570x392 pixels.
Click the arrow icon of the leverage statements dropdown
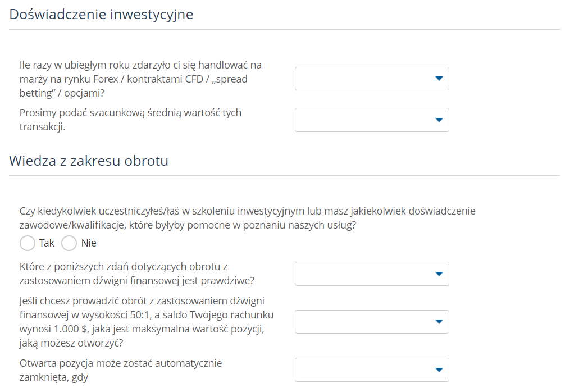click(x=439, y=274)
